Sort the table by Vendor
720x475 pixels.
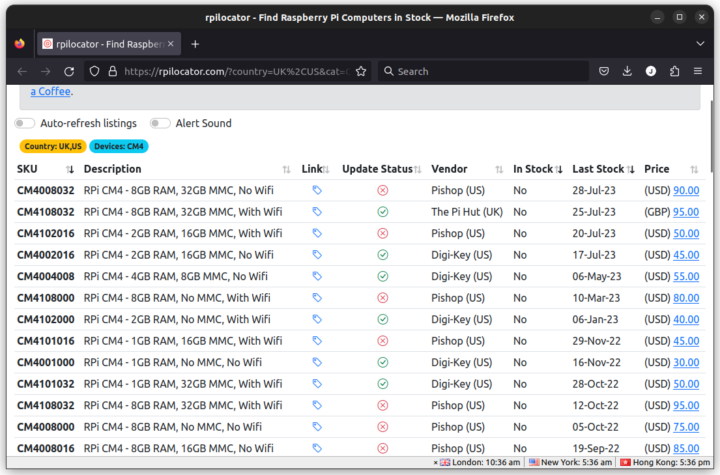point(467,169)
